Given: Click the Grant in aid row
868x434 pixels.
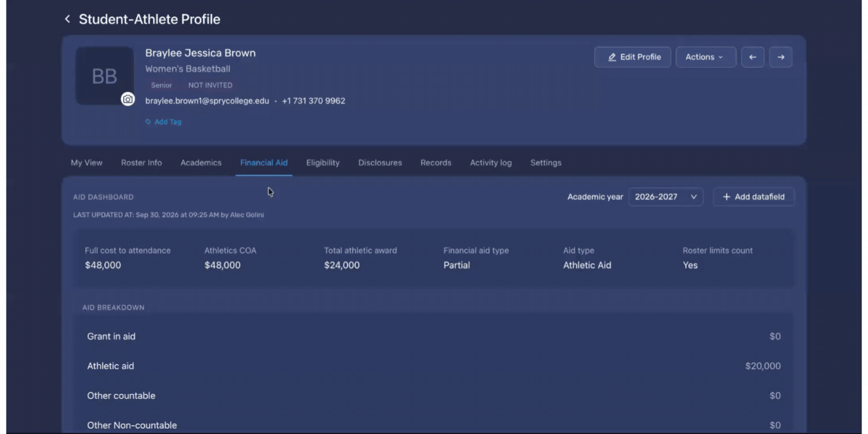Looking at the screenshot, I should point(433,336).
